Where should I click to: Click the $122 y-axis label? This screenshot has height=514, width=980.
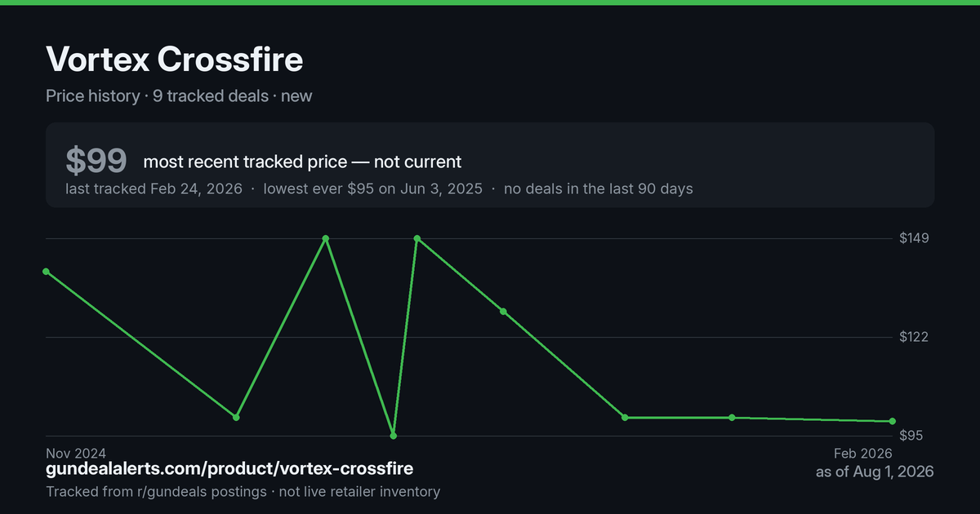pos(915,337)
